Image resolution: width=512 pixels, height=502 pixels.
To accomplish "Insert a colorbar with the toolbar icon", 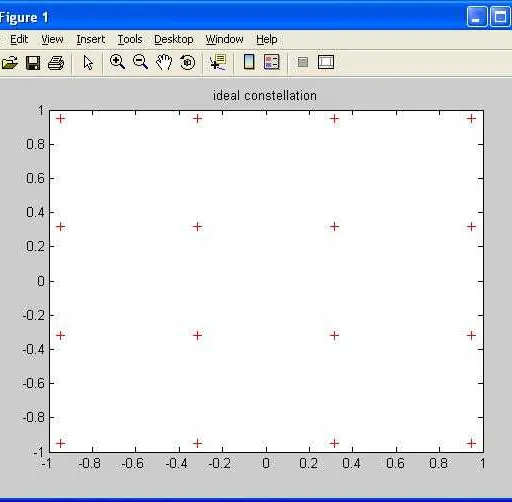I will [x=249, y=62].
